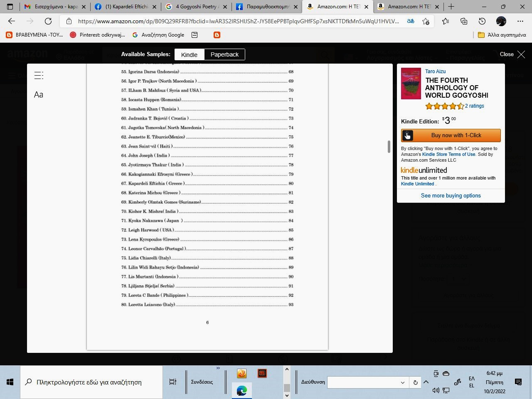
Task: Open Edge settings and more menu
Action: pyautogui.click(x=520, y=21)
